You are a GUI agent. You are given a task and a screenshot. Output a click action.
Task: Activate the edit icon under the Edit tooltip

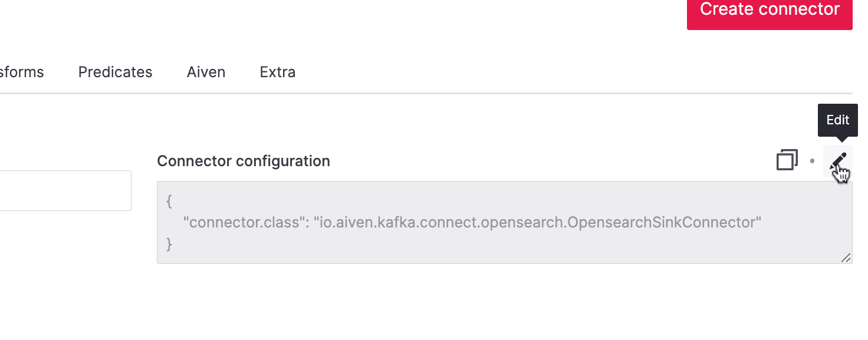coord(839,160)
